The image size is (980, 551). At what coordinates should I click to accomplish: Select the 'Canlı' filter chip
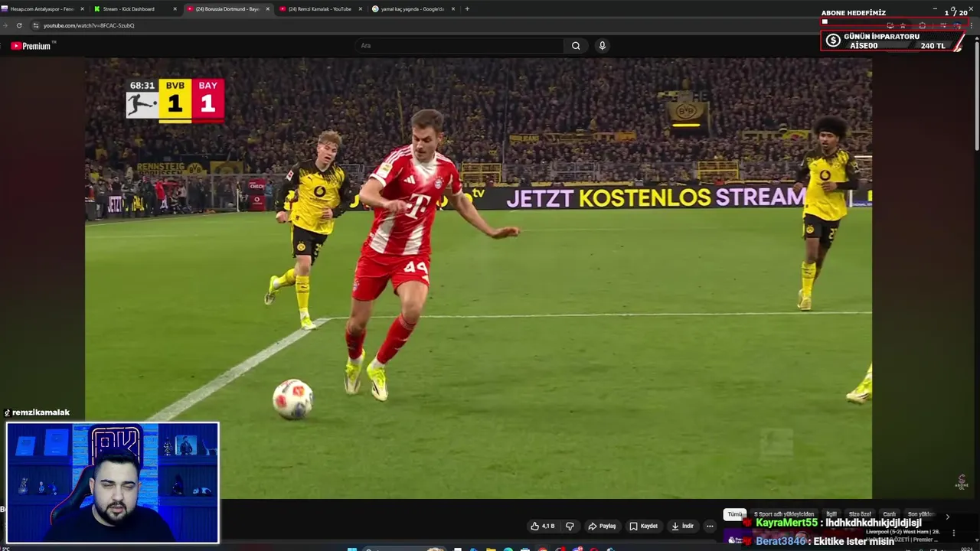(x=889, y=514)
